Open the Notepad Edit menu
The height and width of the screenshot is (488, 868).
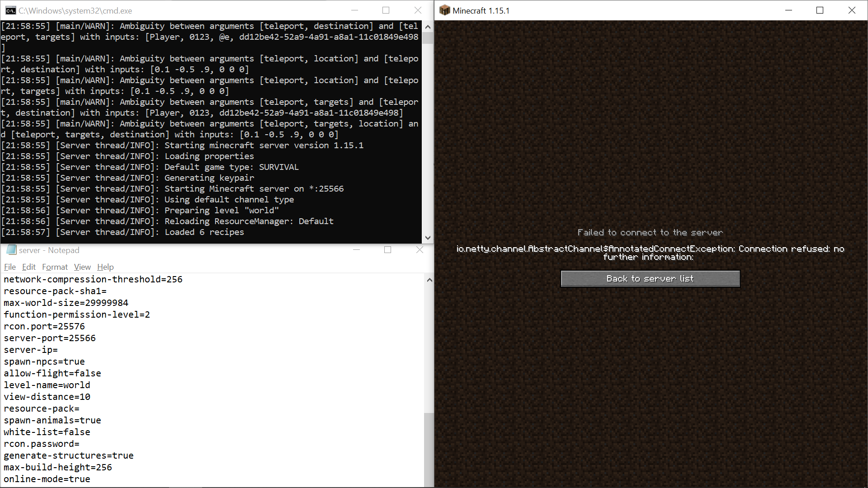click(28, 267)
